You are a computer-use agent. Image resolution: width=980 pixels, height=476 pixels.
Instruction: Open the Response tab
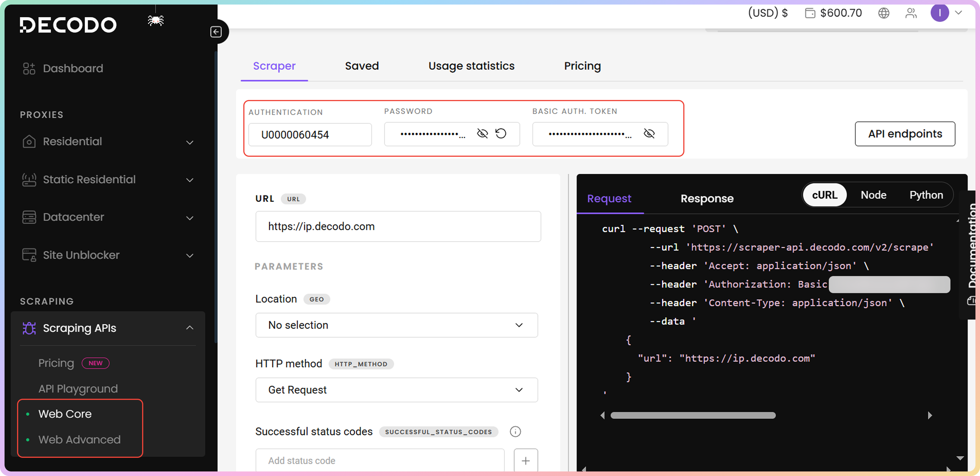pyautogui.click(x=707, y=199)
